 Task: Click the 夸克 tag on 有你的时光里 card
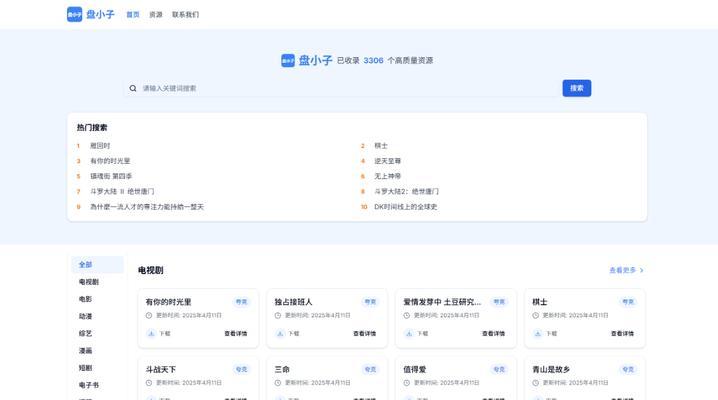[x=241, y=302]
